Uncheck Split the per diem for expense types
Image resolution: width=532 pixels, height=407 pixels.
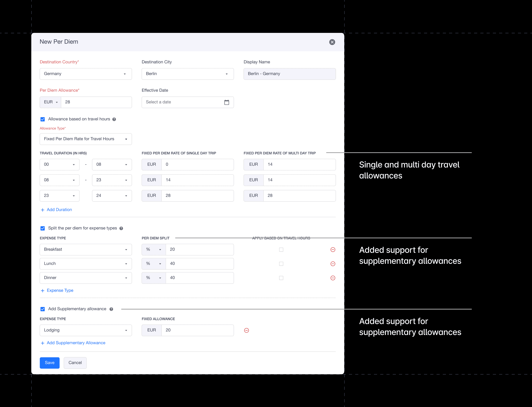pos(43,228)
